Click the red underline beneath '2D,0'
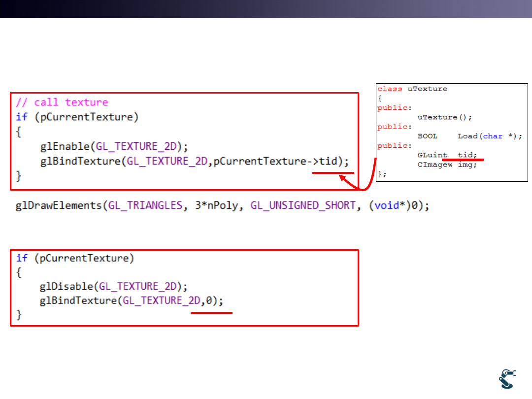Viewport: 532px width, 399px height. 211,312
